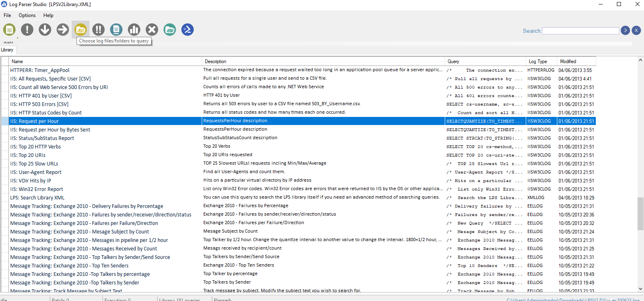
Task: Click the scrollbar down arrow in query list
Action: (640, 289)
